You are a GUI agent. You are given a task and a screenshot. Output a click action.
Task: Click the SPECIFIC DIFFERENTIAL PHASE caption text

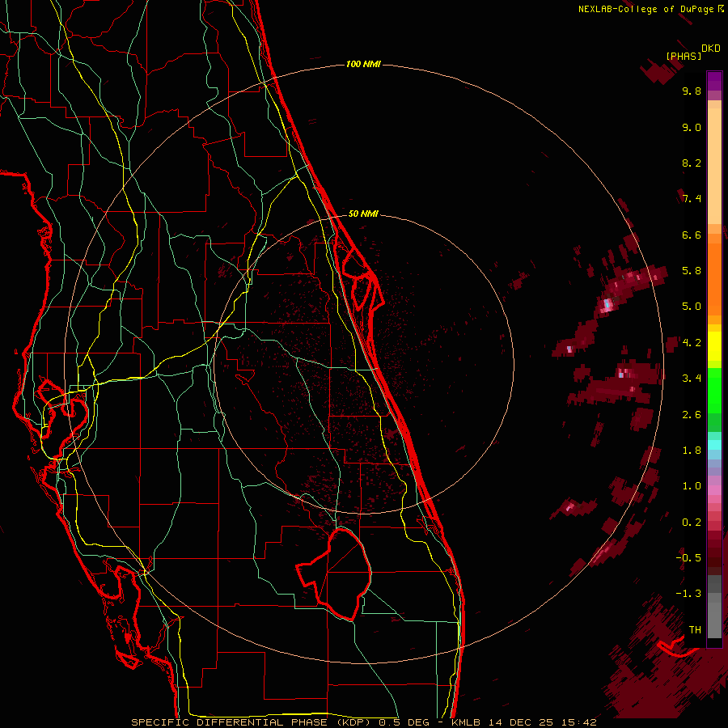(x=230, y=722)
